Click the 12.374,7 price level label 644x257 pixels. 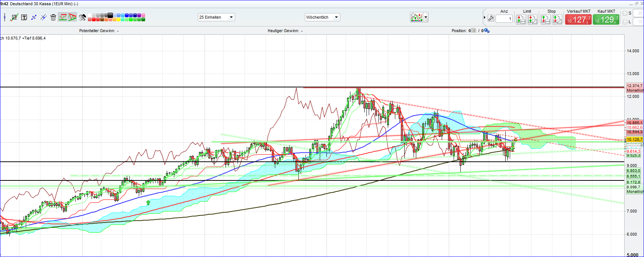pos(635,86)
